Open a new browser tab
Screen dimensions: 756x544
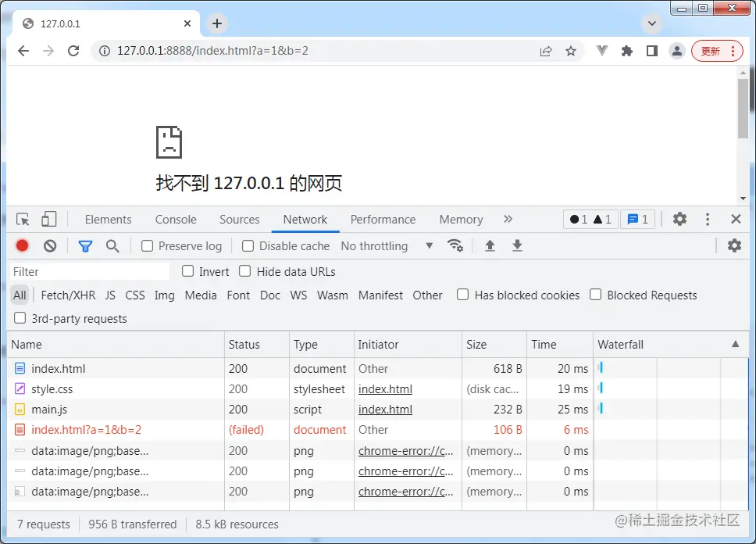point(217,23)
